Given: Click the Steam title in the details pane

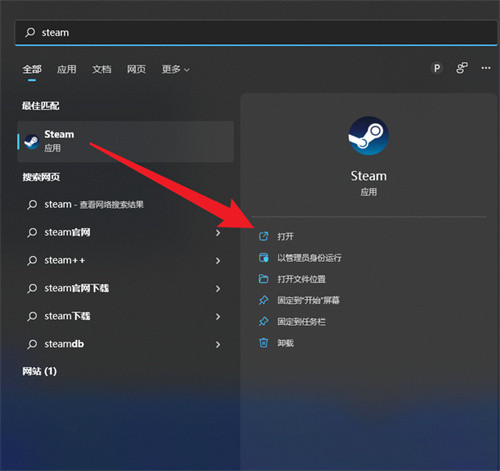Looking at the screenshot, I should [x=369, y=176].
